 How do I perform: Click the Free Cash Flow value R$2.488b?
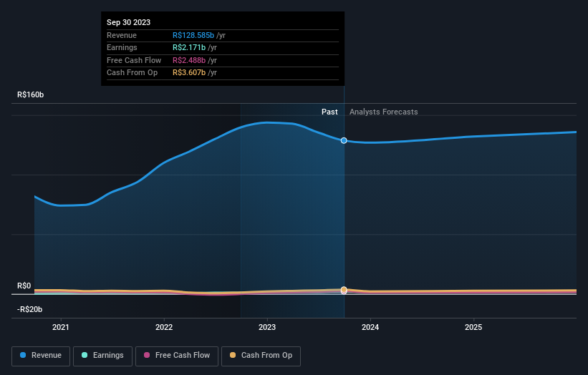click(189, 60)
